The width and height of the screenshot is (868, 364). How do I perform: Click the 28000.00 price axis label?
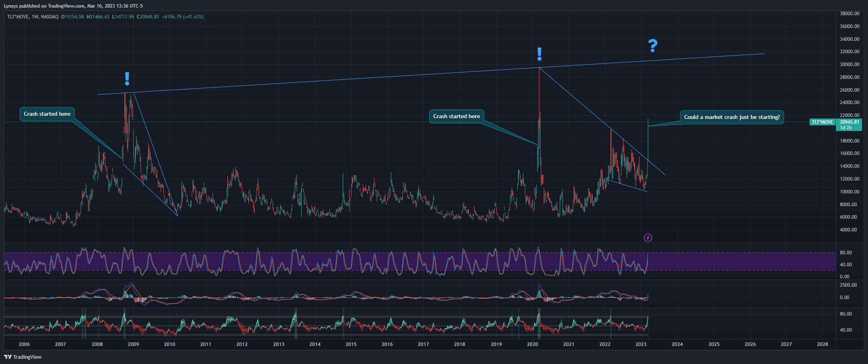click(850, 77)
